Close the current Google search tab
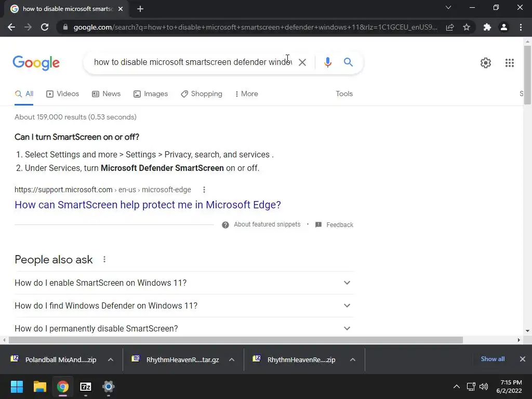 tap(121, 9)
